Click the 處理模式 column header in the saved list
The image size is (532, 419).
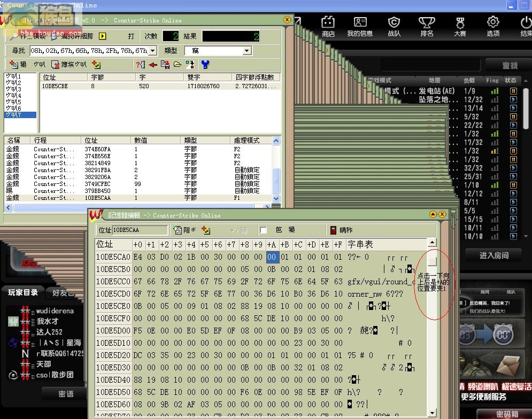point(251,141)
